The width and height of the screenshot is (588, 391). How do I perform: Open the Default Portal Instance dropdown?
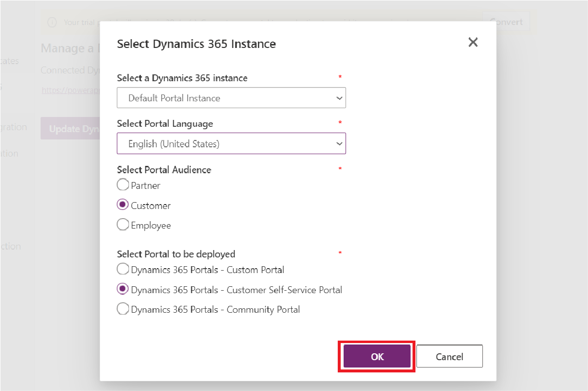tap(231, 98)
